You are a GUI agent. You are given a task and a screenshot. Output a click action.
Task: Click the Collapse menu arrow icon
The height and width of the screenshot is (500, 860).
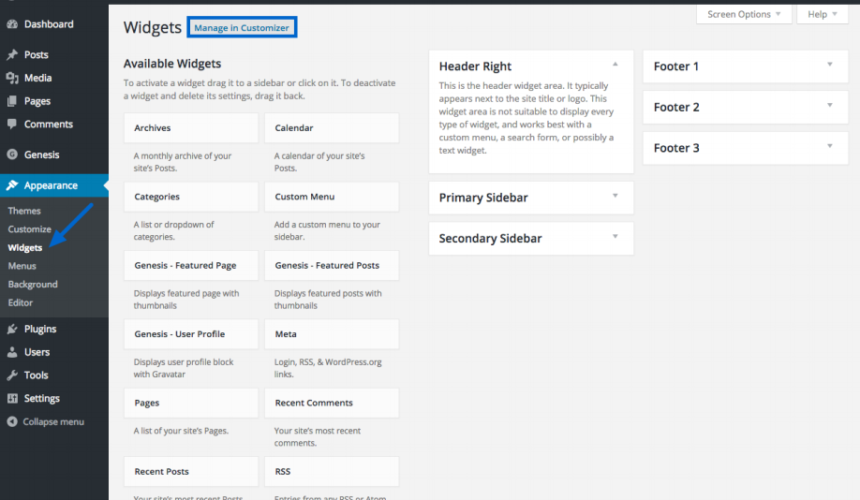[x=12, y=422]
